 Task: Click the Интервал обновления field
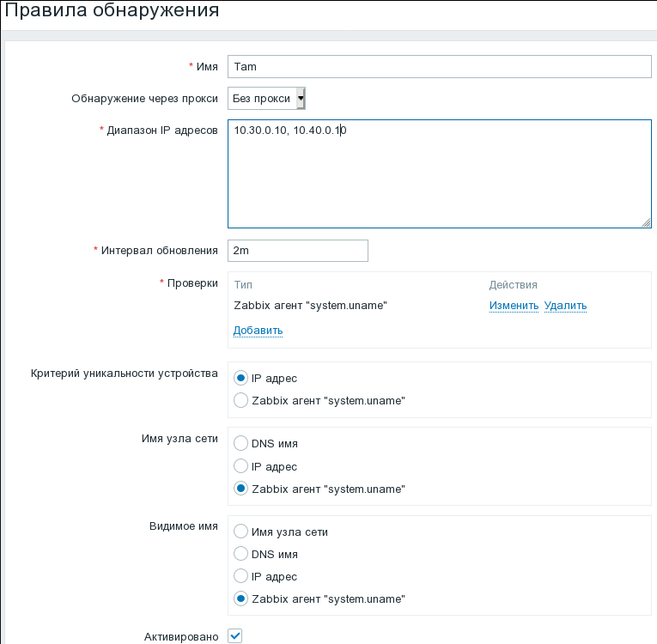297,250
